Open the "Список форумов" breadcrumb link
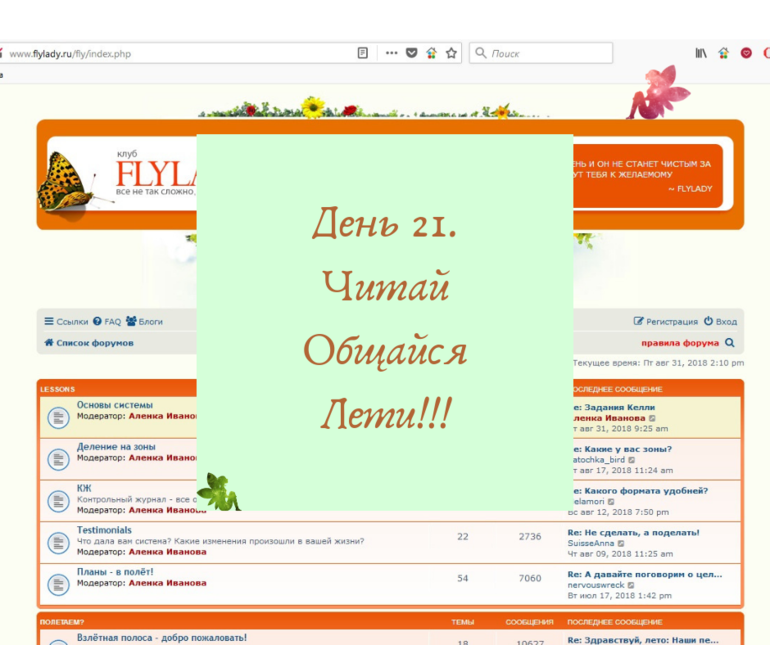The height and width of the screenshot is (645, 770). 88,343
